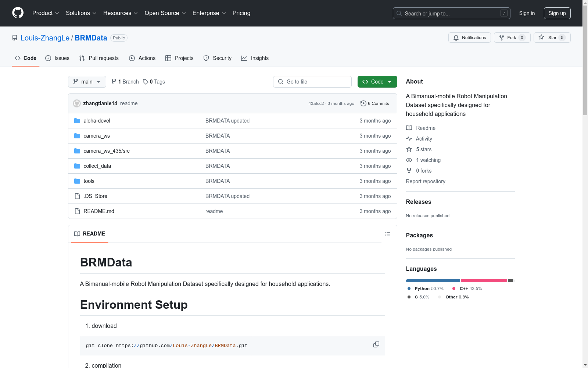The height and width of the screenshot is (368, 588).
Task: Click the Python language bar segment
Action: 433,281
